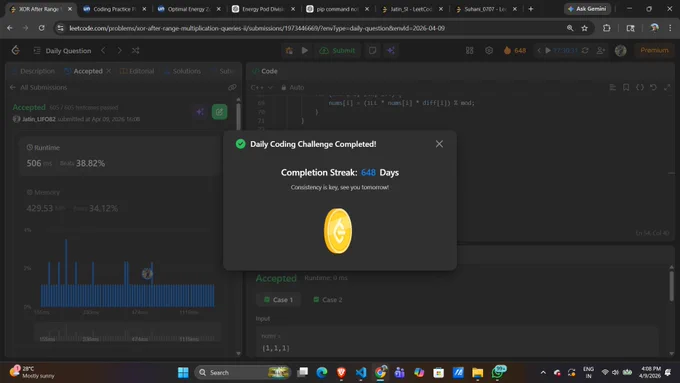This screenshot has height=383, width=680.
Task: Pick a random question with shuffle icon
Action: [135, 51]
